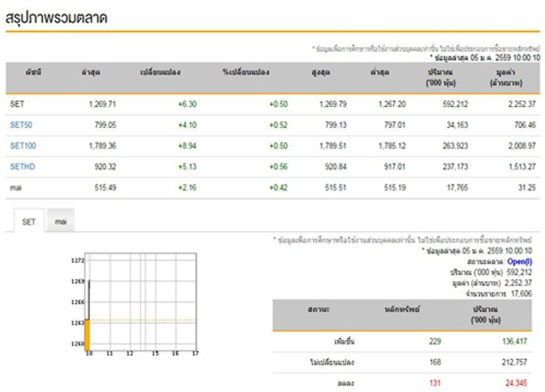Select SET50 percent change +0.52
Image resolution: width=545 pixels, height=392 pixels.
pyautogui.click(x=278, y=125)
